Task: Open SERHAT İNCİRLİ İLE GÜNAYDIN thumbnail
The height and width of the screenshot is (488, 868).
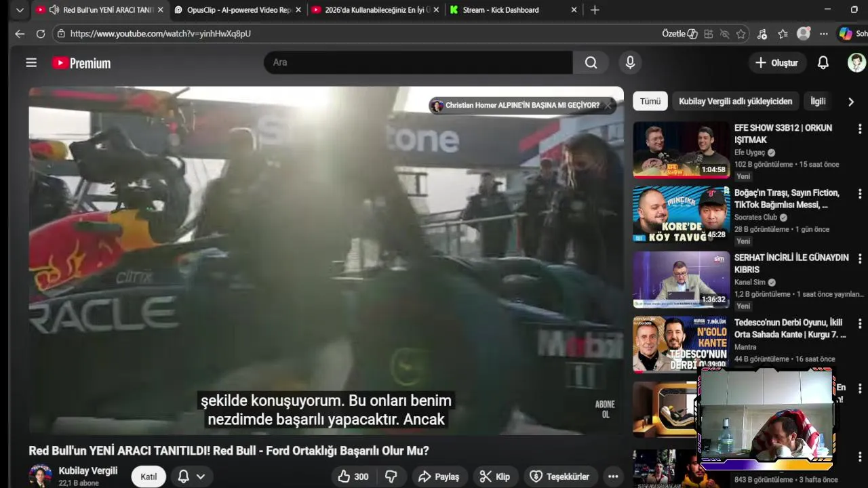Action: tap(681, 280)
